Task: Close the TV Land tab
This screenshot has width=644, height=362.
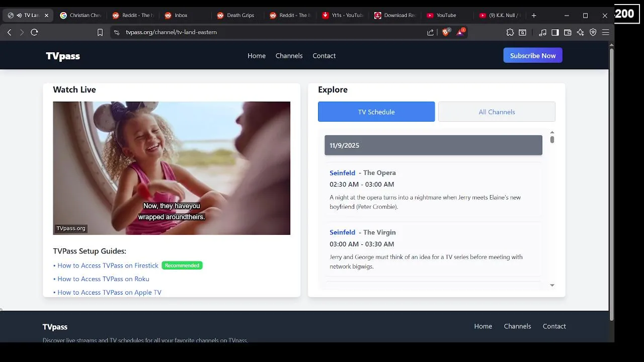Action: [x=46, y=16]
